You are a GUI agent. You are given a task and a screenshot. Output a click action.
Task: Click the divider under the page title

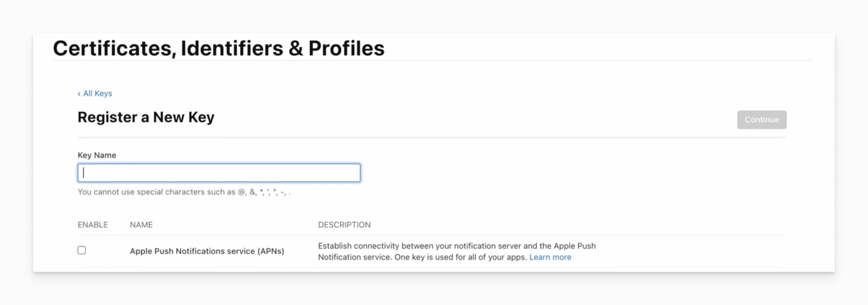click(x=432, y=61)
